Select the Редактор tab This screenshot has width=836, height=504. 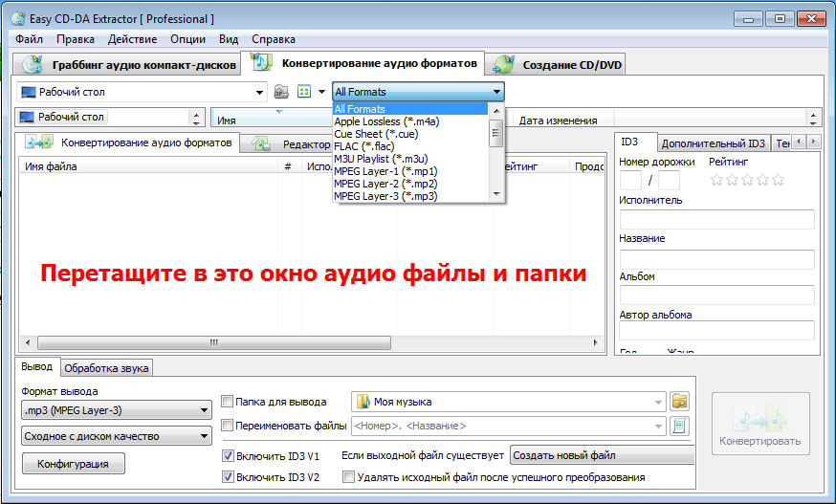click(288, 144)
